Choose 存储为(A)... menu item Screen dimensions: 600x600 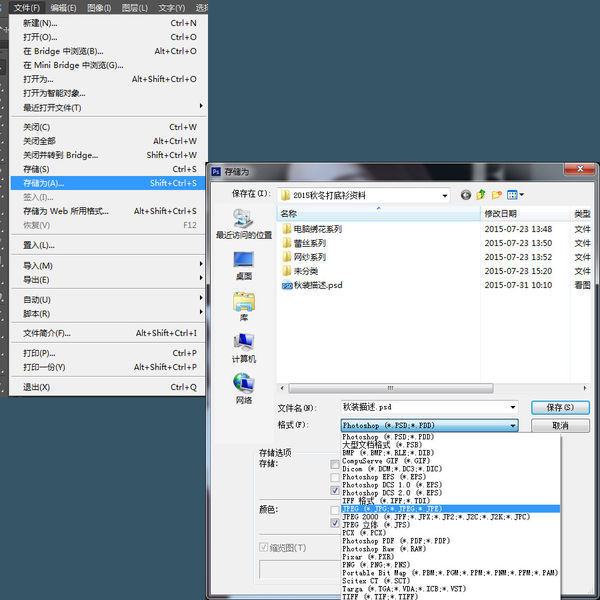coord(108,183)
